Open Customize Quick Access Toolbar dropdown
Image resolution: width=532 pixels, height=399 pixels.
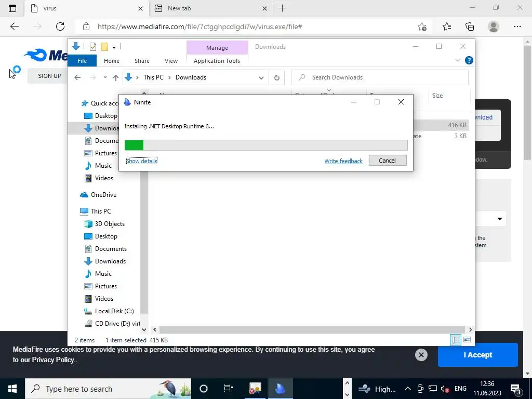click(114, 47)
